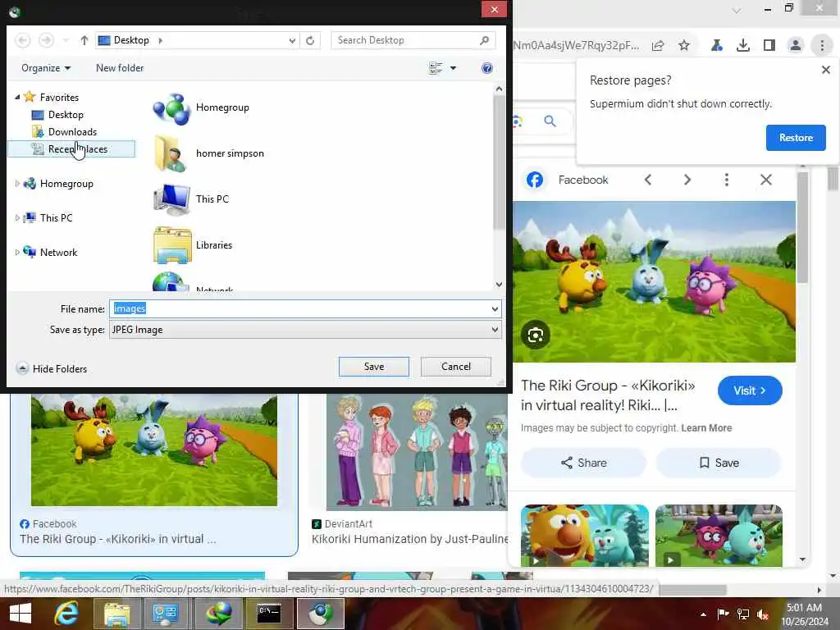Bookmark this page with the star
Image resolution: width=840 pixels, height=630 pixels.
[x=684, y=46]
